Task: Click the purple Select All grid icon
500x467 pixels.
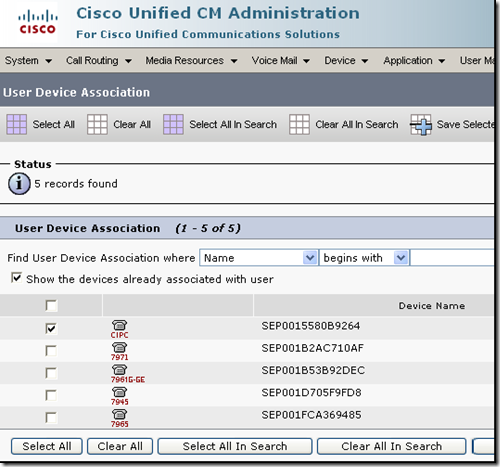Action: tap(17, 124)
